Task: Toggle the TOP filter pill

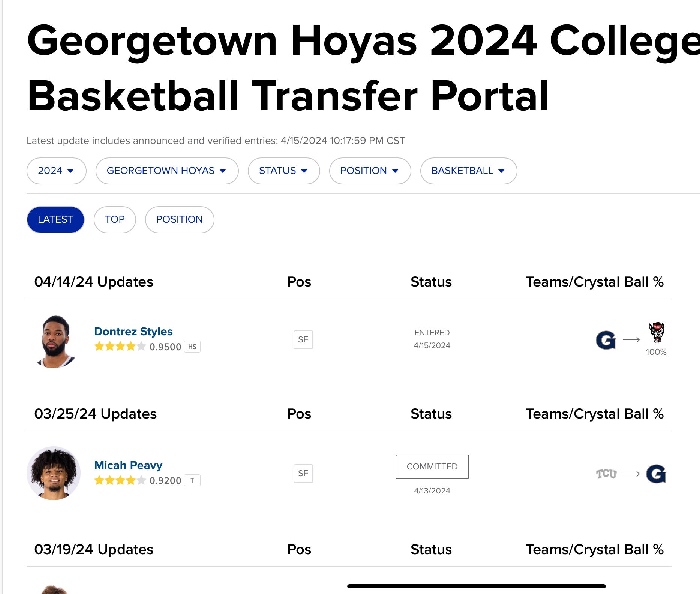Action: pyautogui.click(x=115, y=219)
